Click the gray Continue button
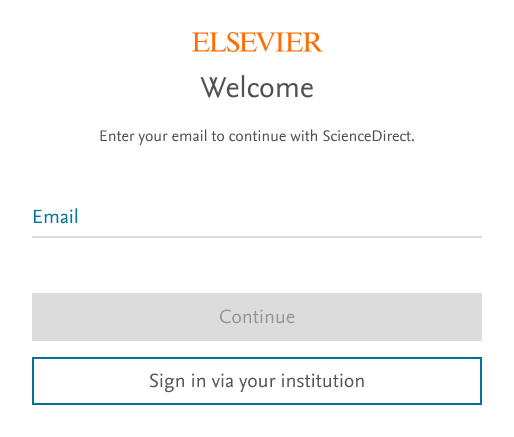 (x=257, y=317)
